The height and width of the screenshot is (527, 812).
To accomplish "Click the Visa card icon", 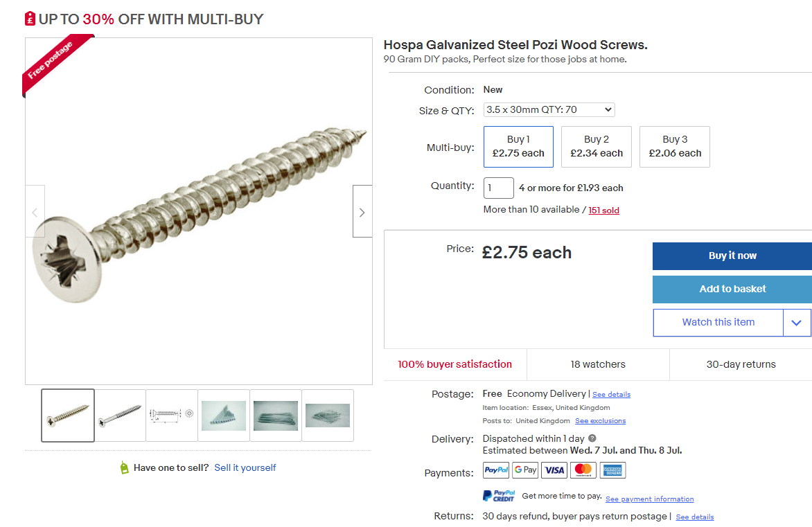I will [554, 470].
